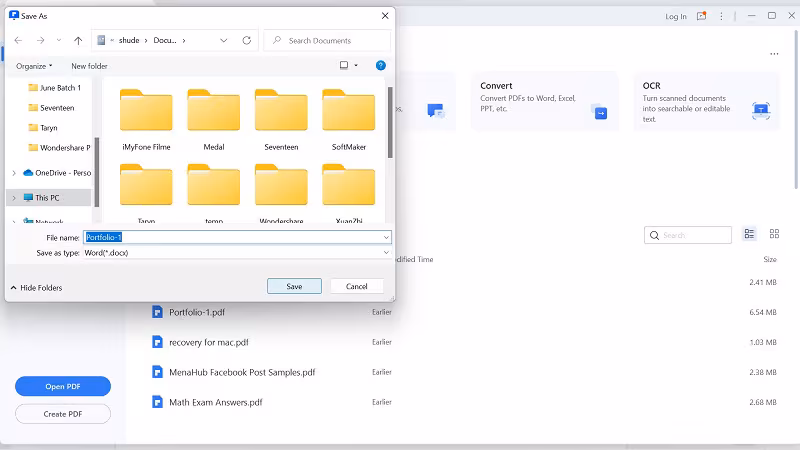Go back in the Save As dialog
Screen dimensions: 800x450
(x=18, y=40)
